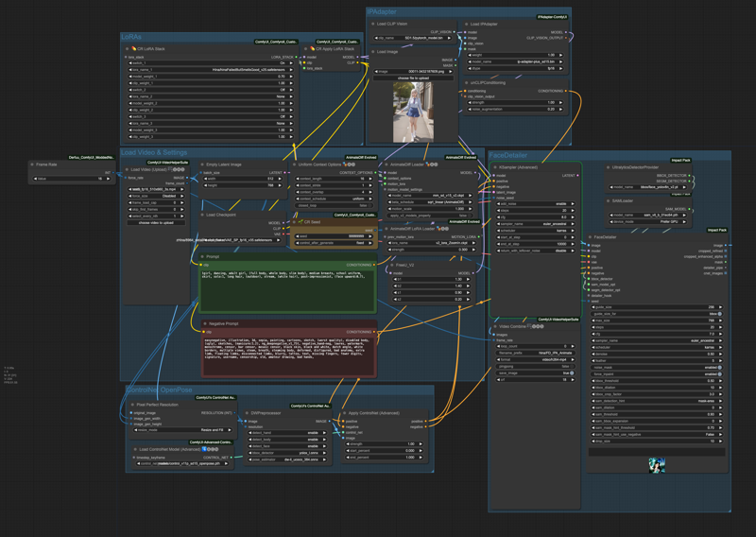Open sampler_name selector in KSampler (Advanced)

pyautogui.click(x=535, y=224)
